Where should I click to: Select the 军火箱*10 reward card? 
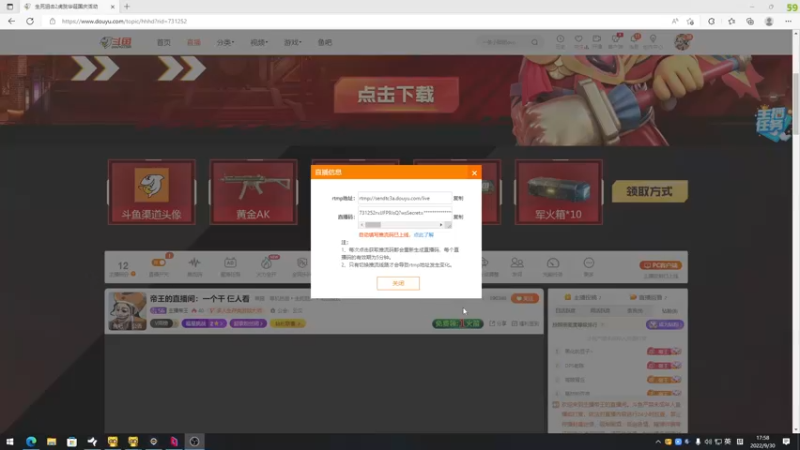(558, 192)
